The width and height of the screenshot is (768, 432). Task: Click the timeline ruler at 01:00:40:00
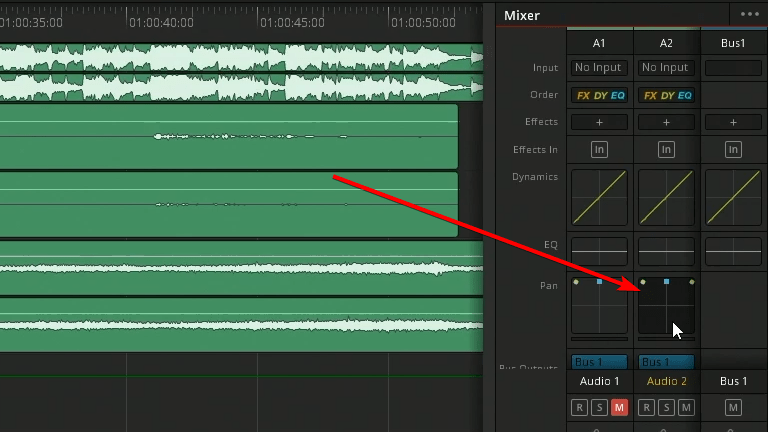click(161, 23)
